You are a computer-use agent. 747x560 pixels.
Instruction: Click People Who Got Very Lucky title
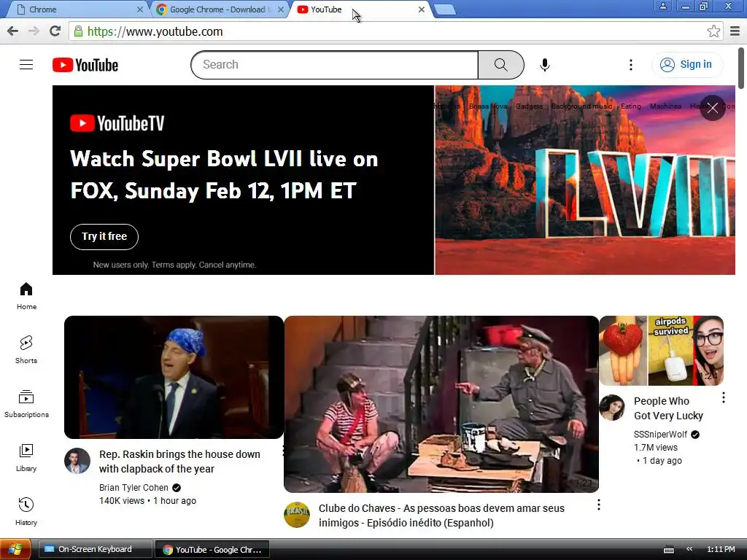[x=668, y=408]
